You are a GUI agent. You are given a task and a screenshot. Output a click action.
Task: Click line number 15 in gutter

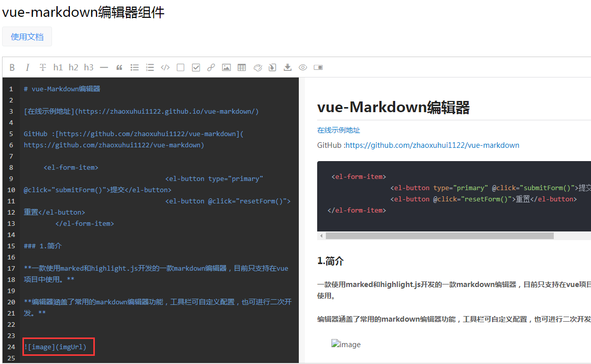(11, 246)
